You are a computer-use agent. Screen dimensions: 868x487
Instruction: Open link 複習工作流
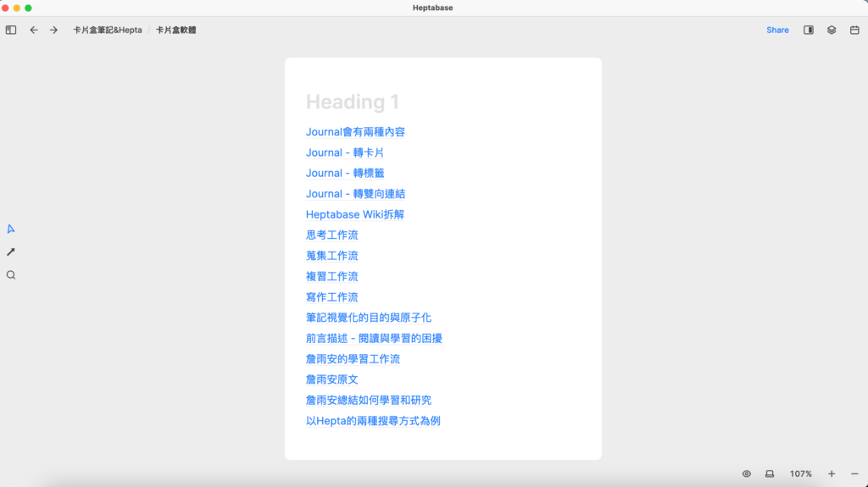point(332,276)
